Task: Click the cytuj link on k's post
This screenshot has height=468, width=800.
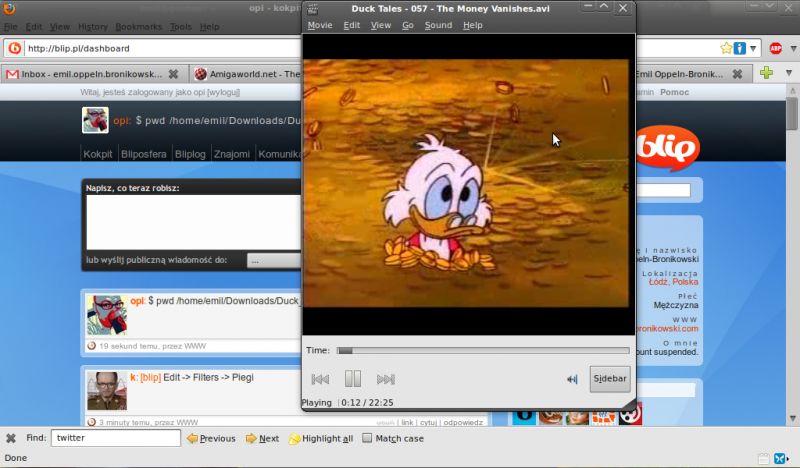Action: click(x=428, y=423)
